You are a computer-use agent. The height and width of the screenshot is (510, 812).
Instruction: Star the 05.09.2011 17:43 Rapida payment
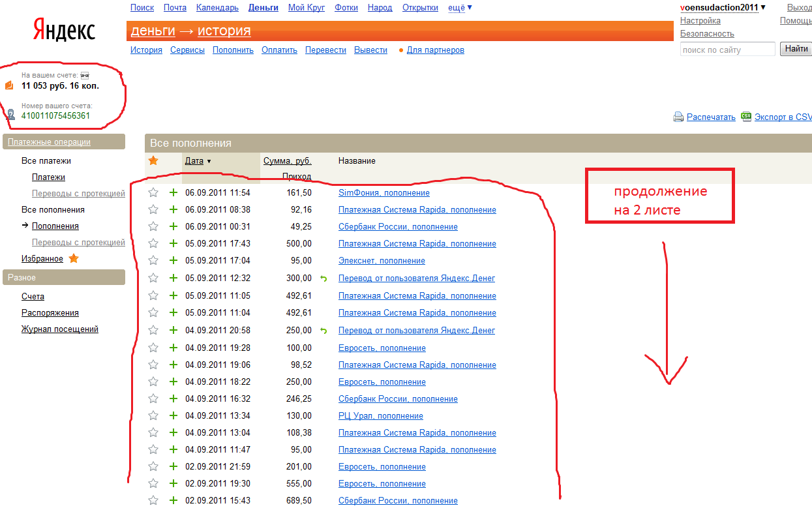click(153, 243)
